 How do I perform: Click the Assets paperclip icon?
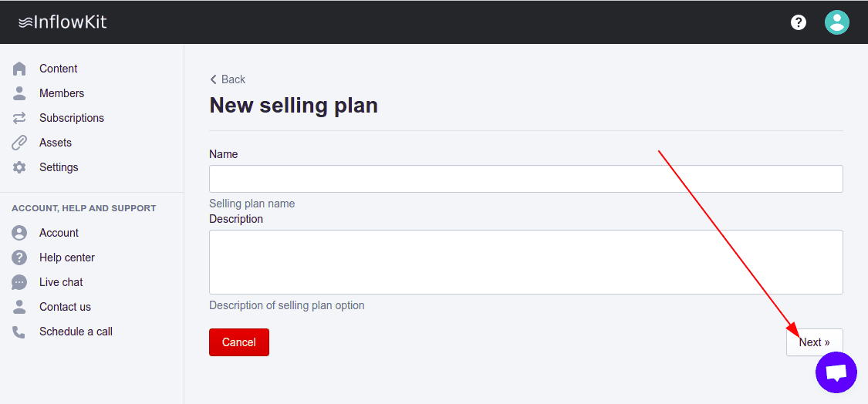point(19,143)
